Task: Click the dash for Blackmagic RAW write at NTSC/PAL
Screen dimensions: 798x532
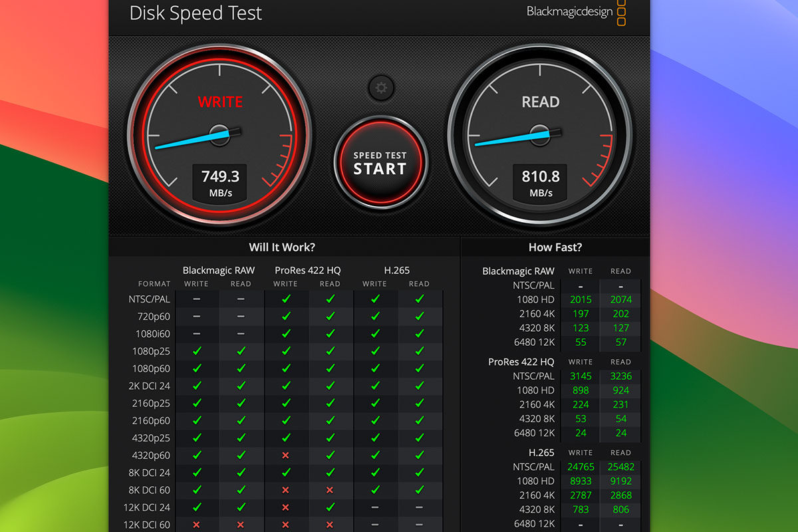Action: click(196, 299)
